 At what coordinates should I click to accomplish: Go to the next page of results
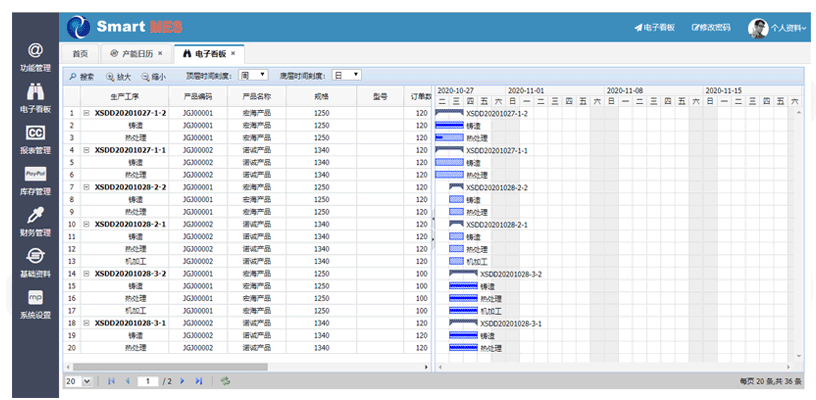183,381
